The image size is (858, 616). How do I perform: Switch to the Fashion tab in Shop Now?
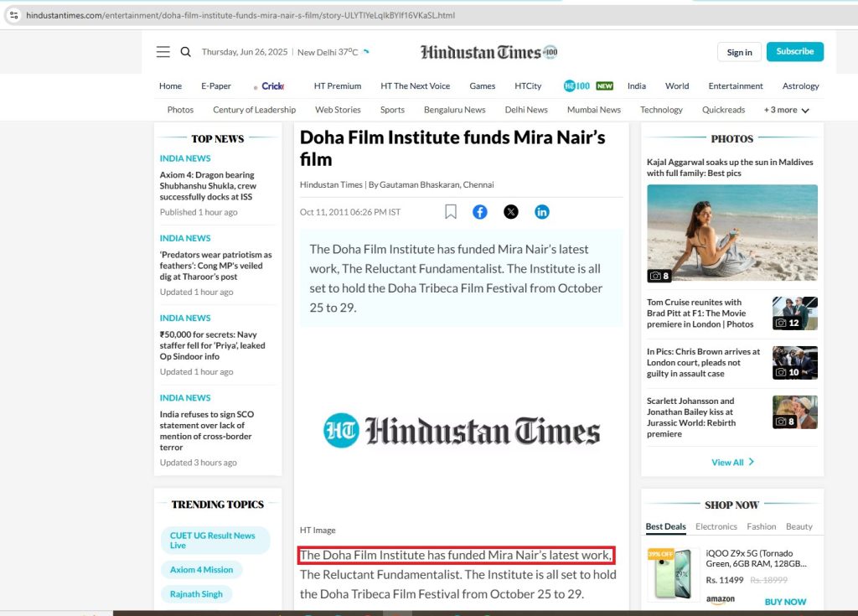(x=762, y=526)
